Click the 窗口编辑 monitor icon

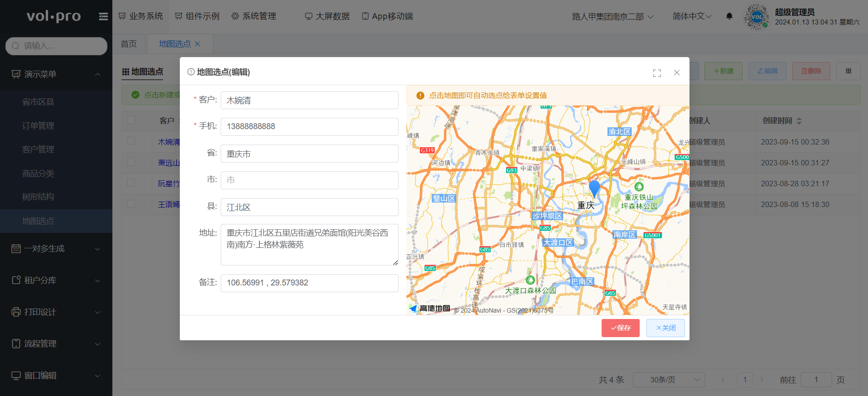[16, 375]
